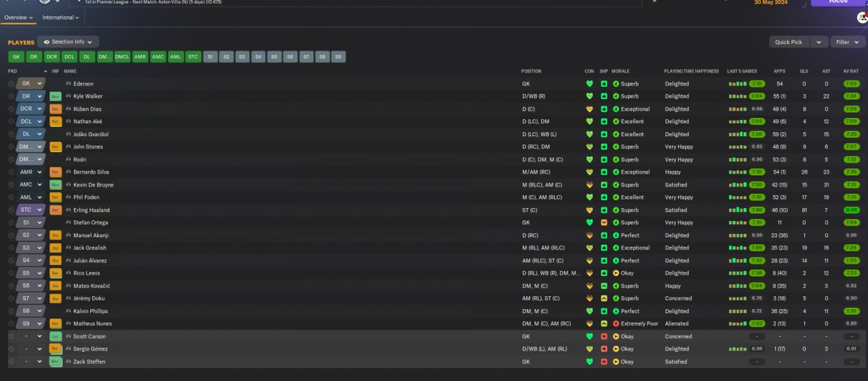Click Kyle Walker's green Wnt status badge
This screenshot has height=381, width=868.
(x=56, y=96)
